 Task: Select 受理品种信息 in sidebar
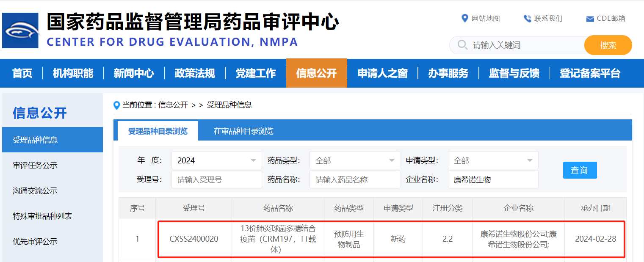coord(53,140)
